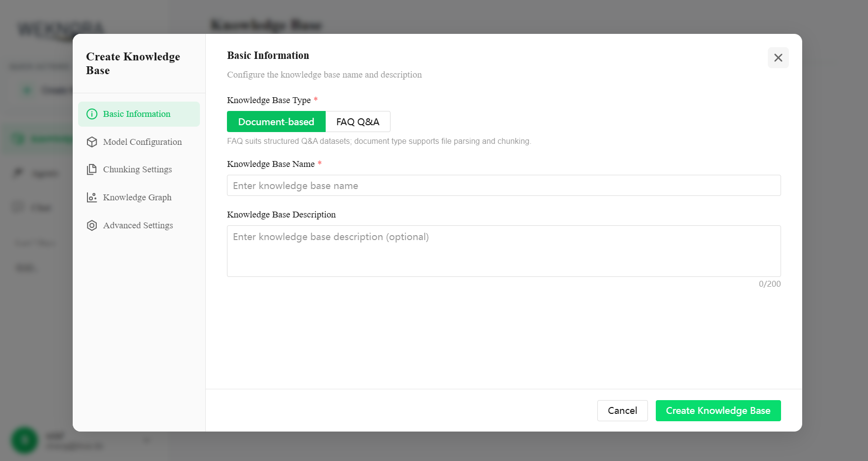This screenshot has height=461, width=868.
Task: Switch knowledge base type to FAQ Q&A
Action: 358,121
